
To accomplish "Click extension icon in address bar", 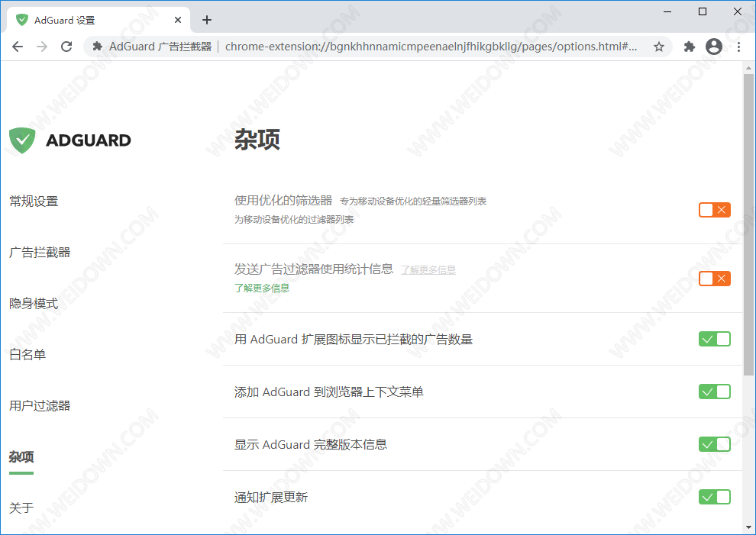I will pyautogui.click(x=98, y=47).
